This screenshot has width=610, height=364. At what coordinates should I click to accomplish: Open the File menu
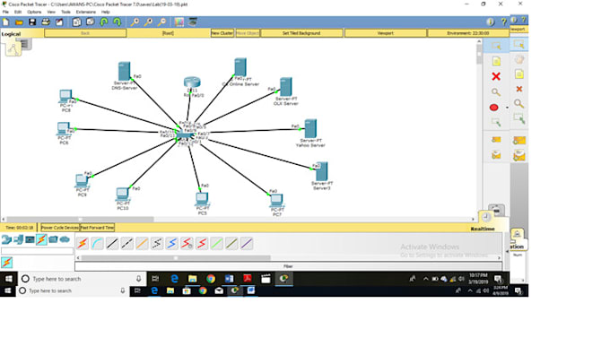[x=5, y=12]
